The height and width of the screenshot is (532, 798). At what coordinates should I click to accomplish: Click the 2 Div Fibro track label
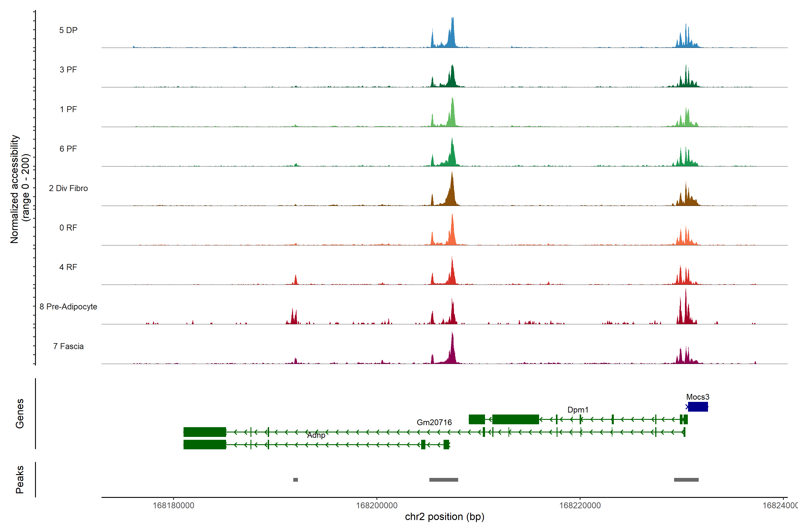click(x=68, y=188)
